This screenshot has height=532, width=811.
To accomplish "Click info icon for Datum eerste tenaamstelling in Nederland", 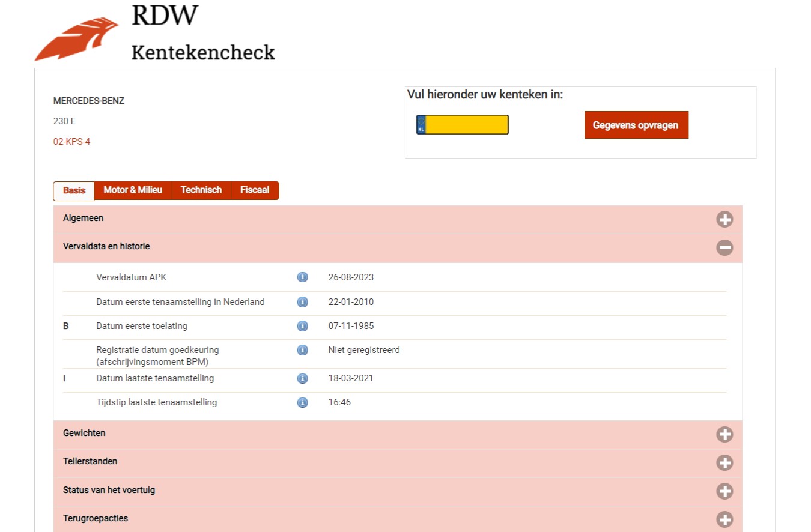I will 303,302.
